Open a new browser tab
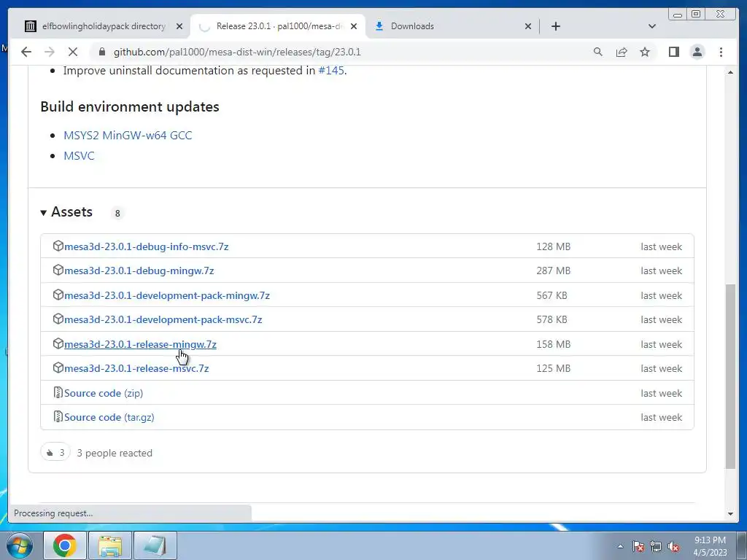 pyautogui.click(x=555, y=26)
